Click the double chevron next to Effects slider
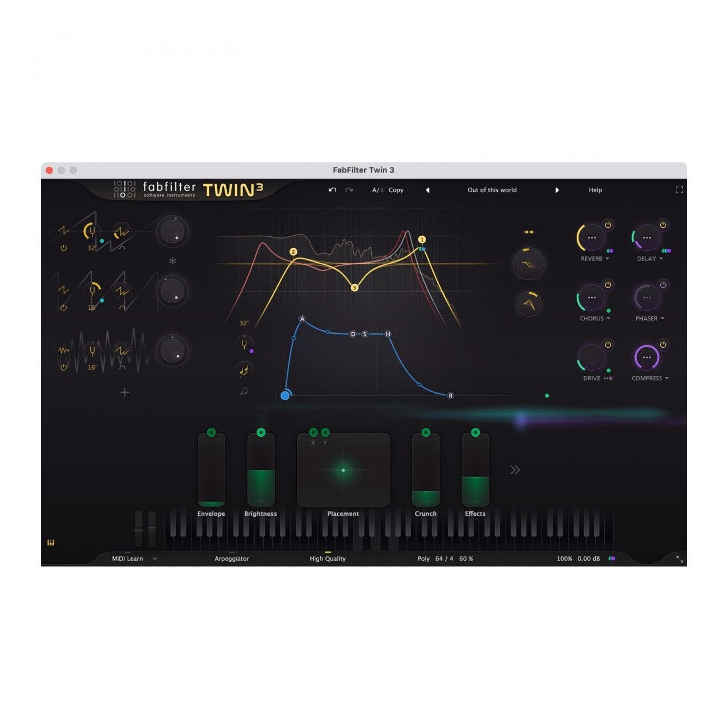Image resolution: width=728 pixels, height=728 pixels. [515, 470]
